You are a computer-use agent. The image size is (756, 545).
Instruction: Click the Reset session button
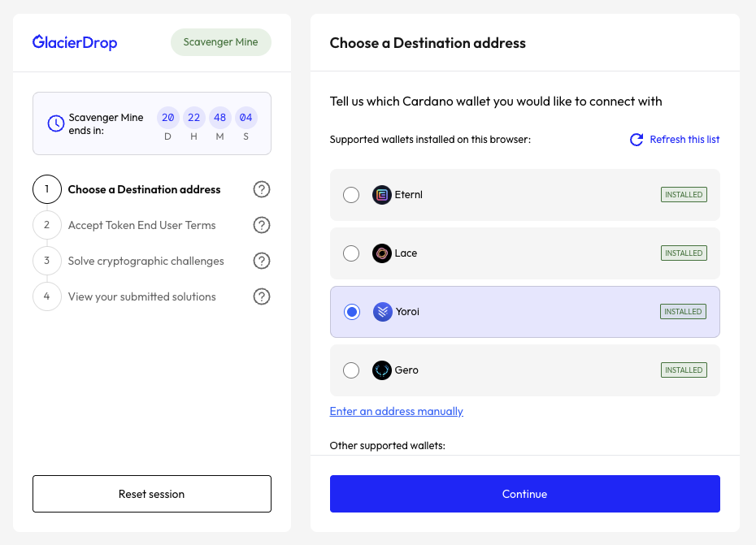[x=152, y=494]
